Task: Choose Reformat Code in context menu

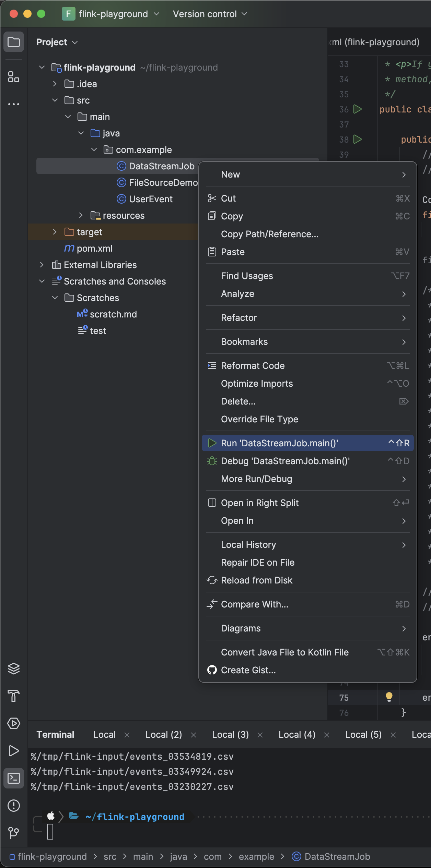Action: [x=308, y=366]
